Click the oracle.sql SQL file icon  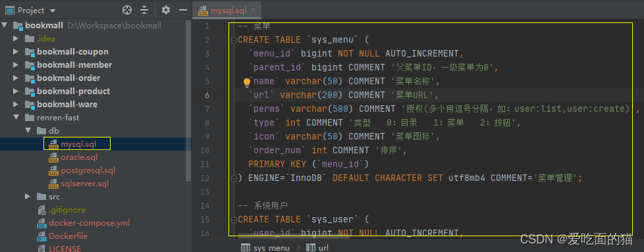(53, 158)
